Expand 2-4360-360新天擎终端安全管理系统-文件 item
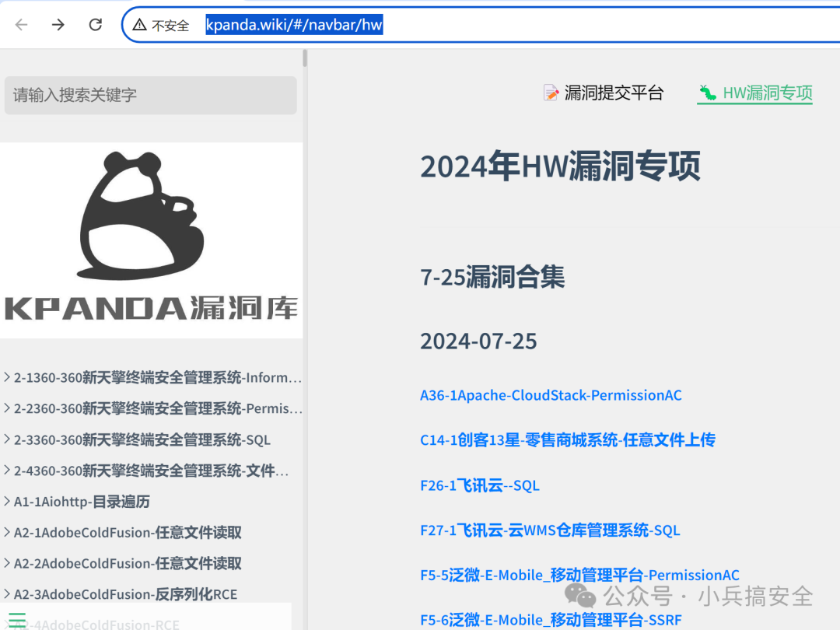 coord(146,471)
